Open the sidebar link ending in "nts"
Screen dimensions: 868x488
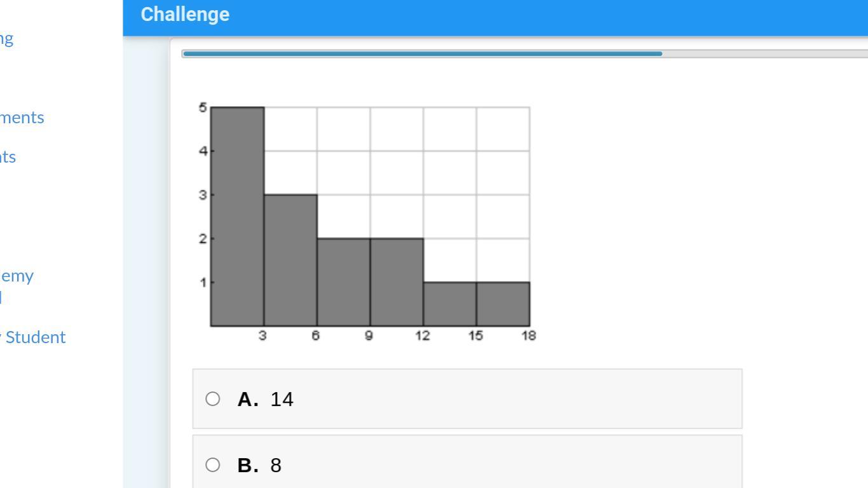[x=8, y=157]
